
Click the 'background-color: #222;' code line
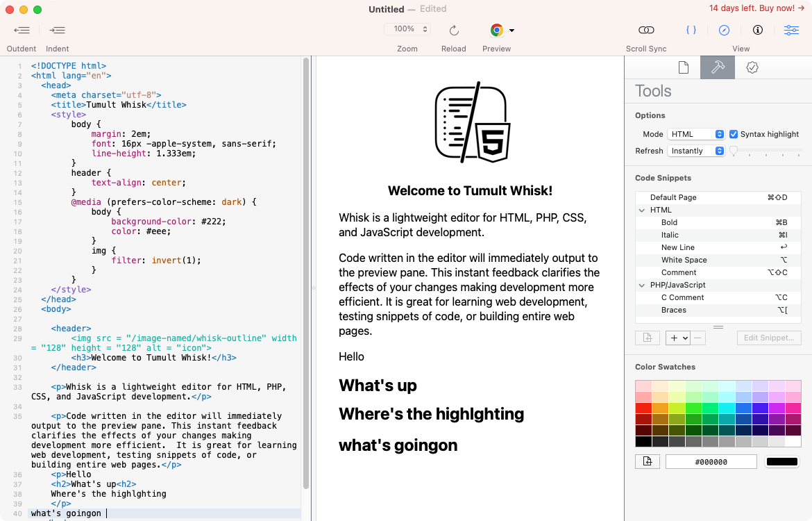point(169,222)
